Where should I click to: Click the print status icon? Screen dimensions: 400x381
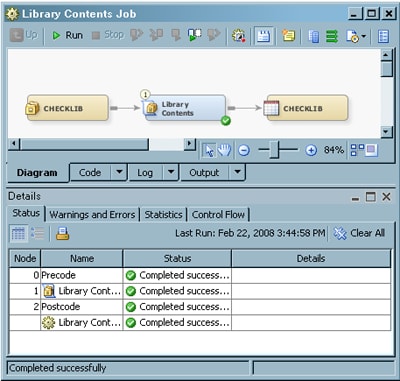[62, 233]
